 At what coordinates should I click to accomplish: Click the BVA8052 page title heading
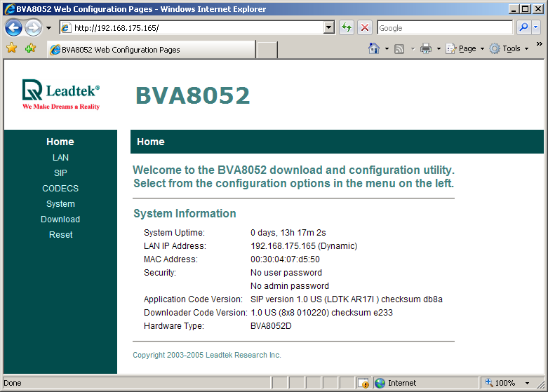pos(192,95)
